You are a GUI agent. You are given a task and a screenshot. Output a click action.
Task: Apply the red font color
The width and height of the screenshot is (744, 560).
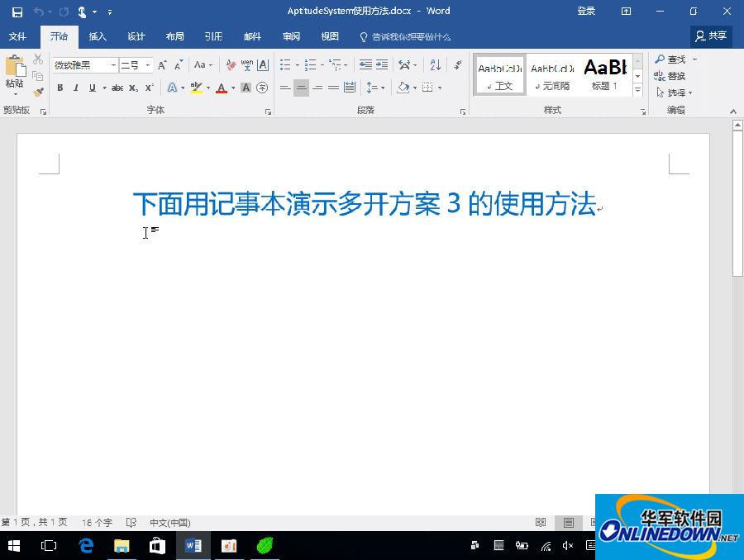[x=221, y=88]
